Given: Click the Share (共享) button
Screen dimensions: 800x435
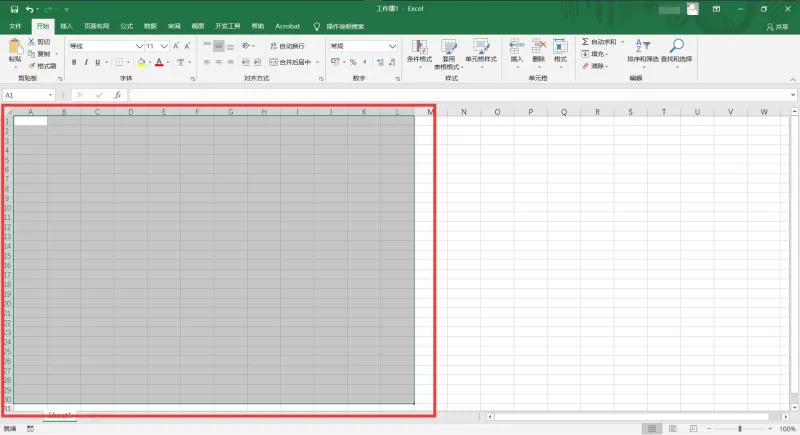Looking at the screenshot, I should point(777,27).
